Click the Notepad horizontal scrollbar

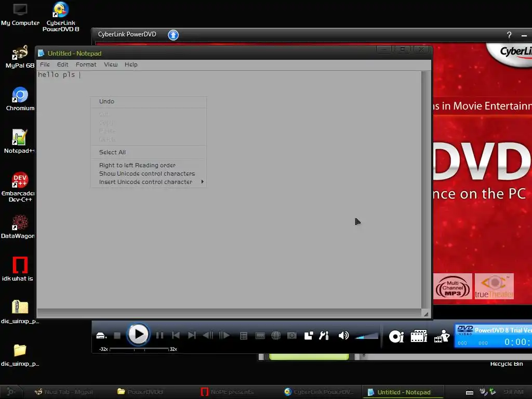pyautogui.click(x=229, y=313)
